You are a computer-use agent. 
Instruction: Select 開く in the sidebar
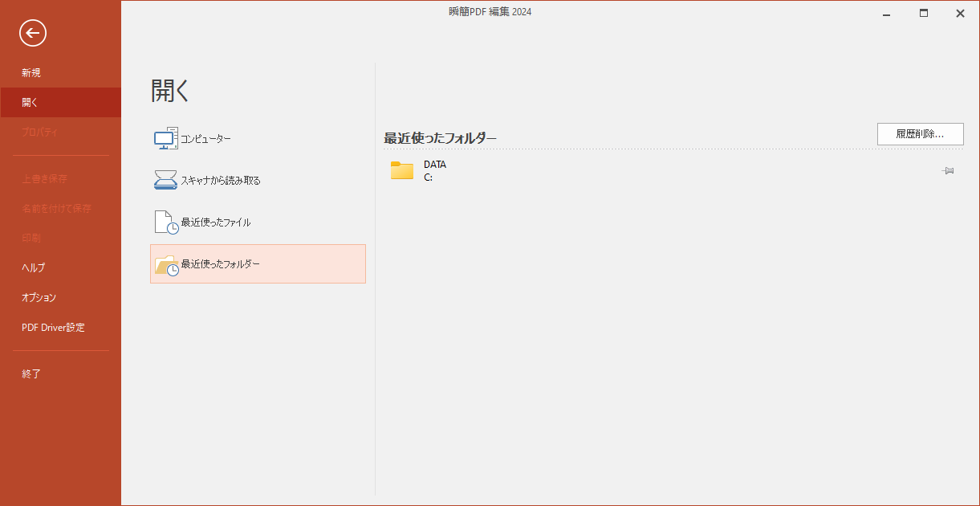pos(61,103)
